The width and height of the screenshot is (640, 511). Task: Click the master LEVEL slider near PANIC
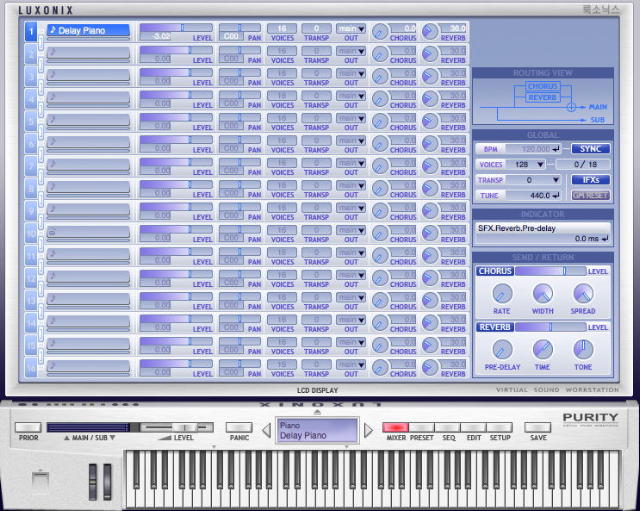(x=177, y=427)
